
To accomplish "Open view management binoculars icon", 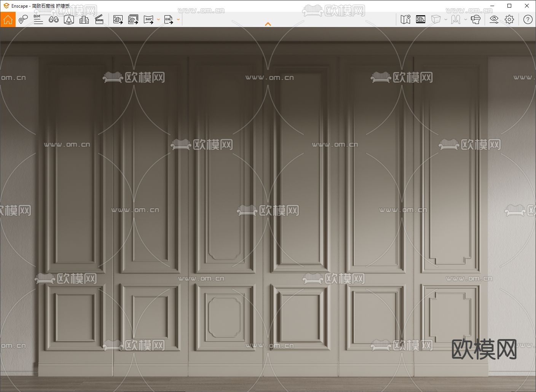I will pos(54,19).
